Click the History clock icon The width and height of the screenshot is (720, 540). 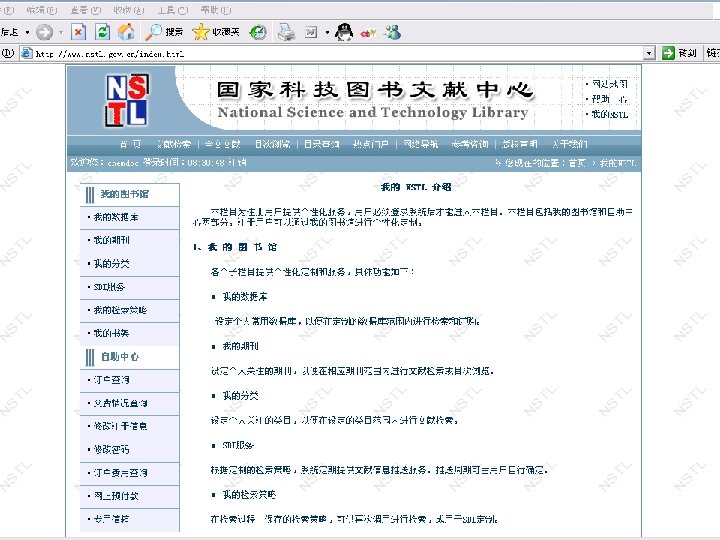click(258, 32)
